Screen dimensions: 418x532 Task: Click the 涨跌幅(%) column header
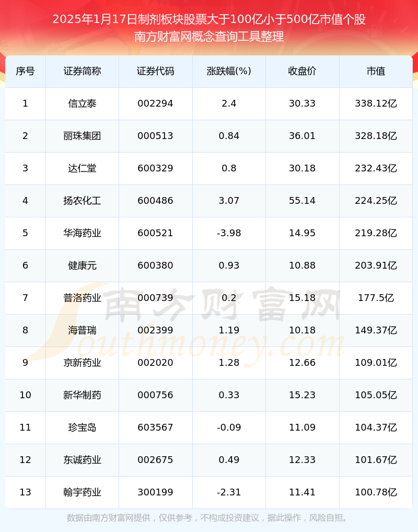click(229, 71)
